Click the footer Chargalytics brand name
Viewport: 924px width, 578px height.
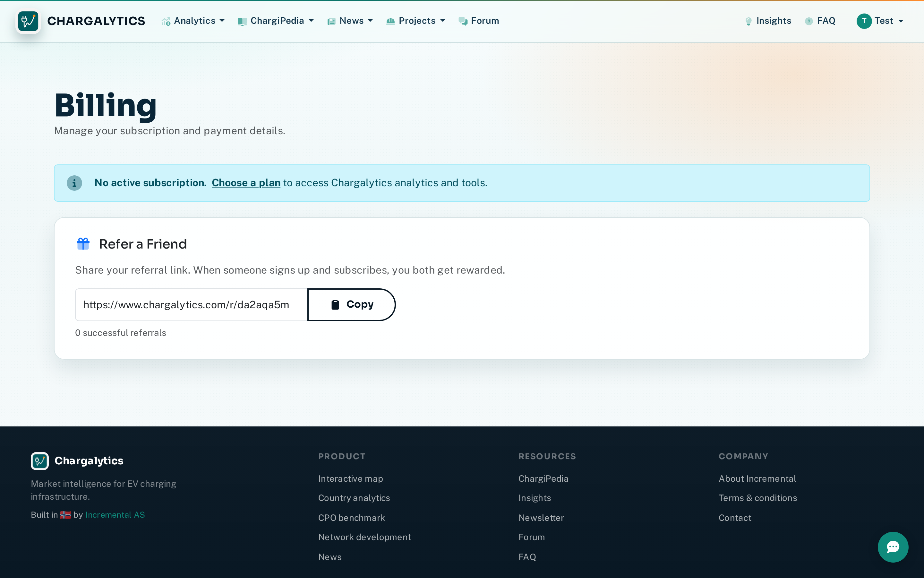point(89,461)
